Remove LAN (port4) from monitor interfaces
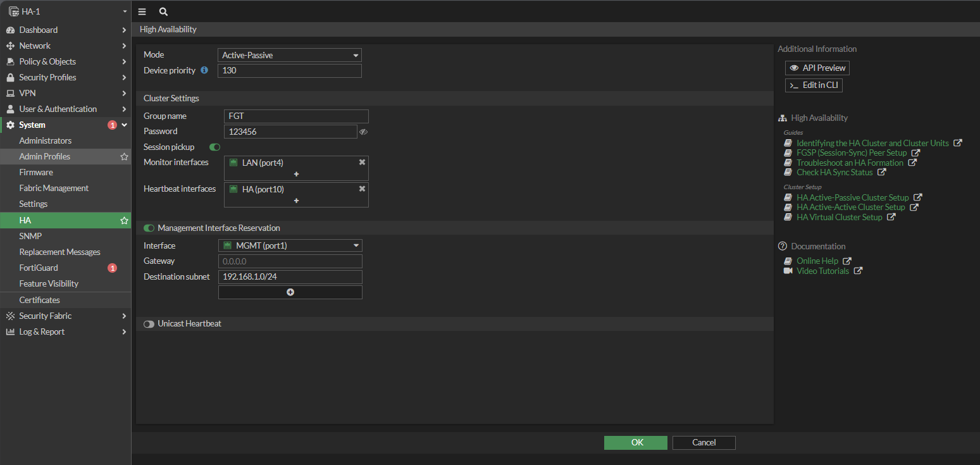This screenshot has width=980, height=465. (362, 162)
